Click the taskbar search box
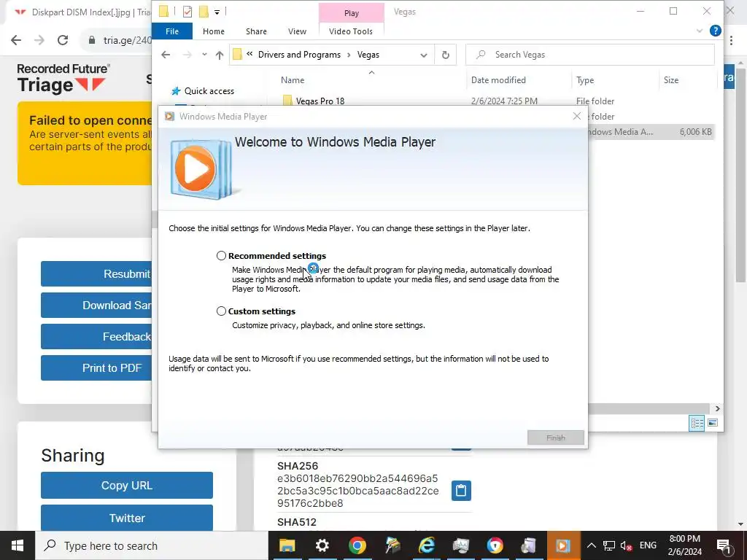The width and height of the screenshot is (747, 560). (152, 545)
